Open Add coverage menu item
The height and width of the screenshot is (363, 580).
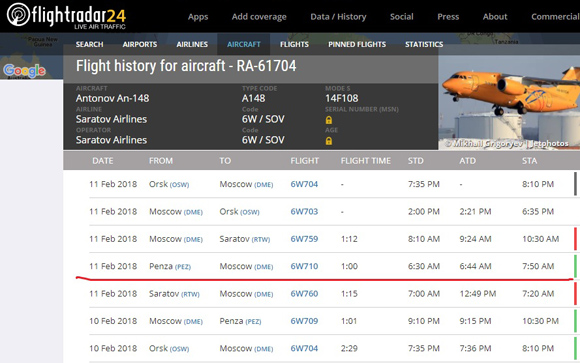[259, 17]
